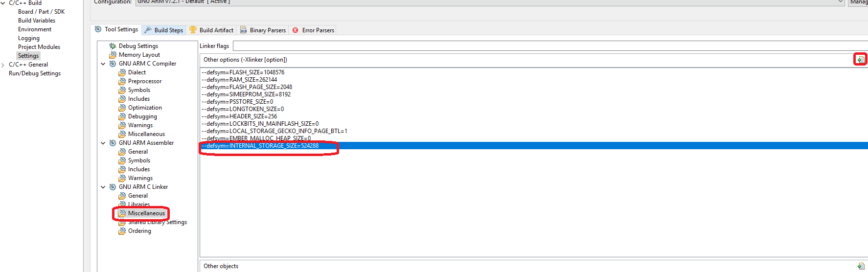Add a new Xlinker option entry
The image size is (868, 272).
pos(860,59)
